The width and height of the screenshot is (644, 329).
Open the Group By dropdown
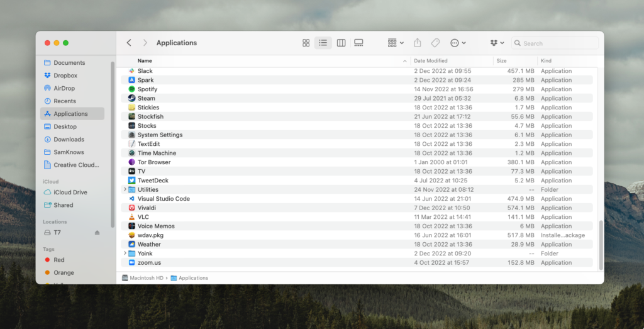(x=396, y=43)
